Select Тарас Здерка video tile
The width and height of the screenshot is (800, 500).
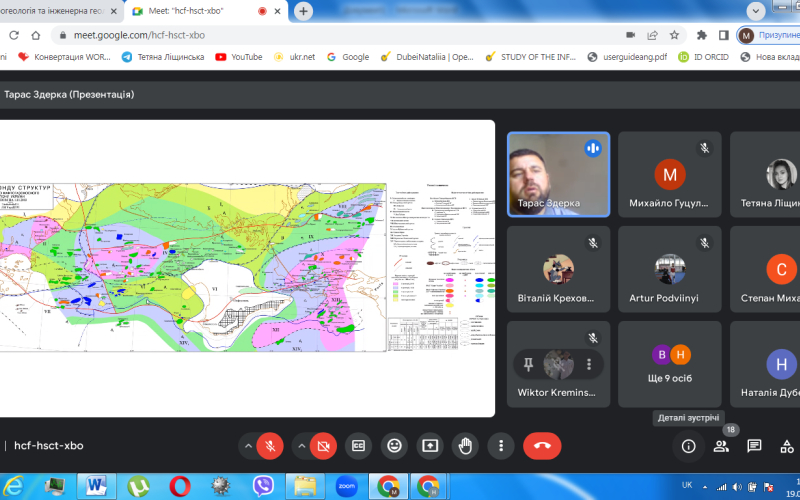pos(559,174)
